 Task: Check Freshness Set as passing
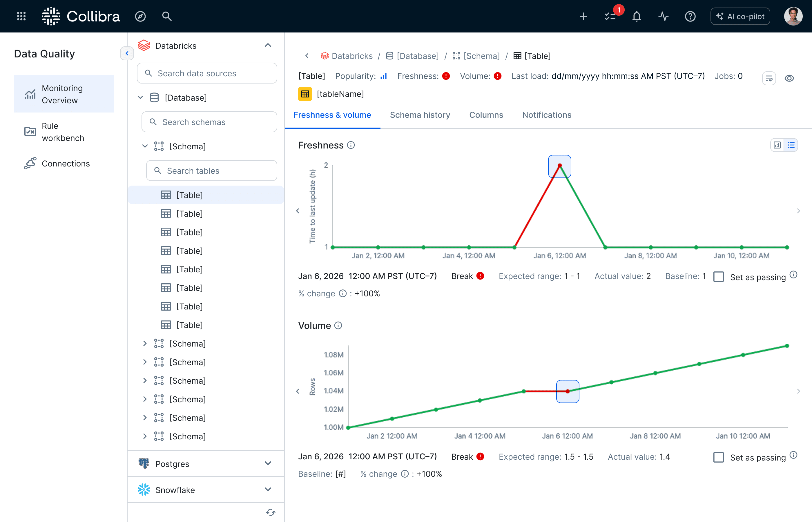718,277
